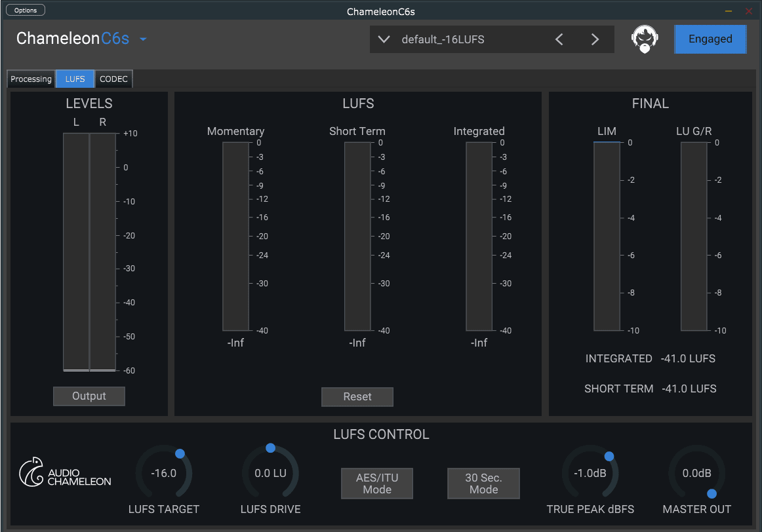The image size is (762, 532).
Task: Select the LUFS tab
Action: point(75,79)
